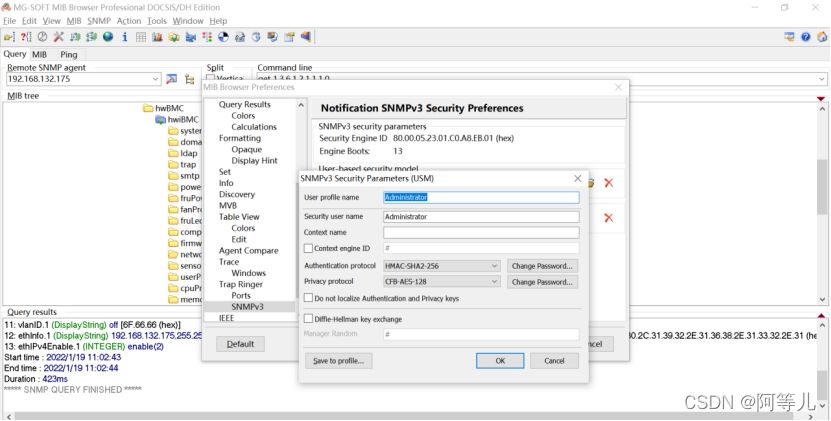This screenshot has height=421, width=831.
Task: Click the MIB tree scrollbar down arrow
Action: [x=821, y=299]
